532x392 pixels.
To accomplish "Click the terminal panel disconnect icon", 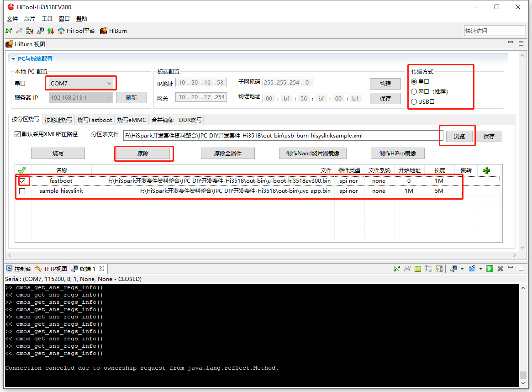I will click(x=407, y=269).
